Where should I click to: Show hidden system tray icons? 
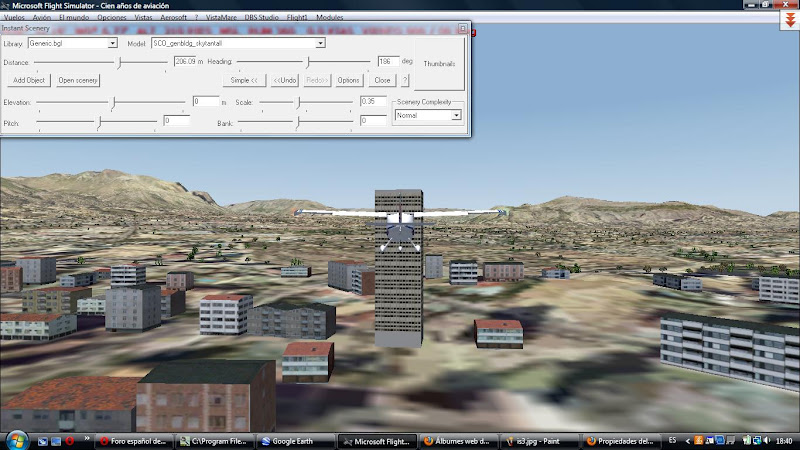click(687, 441)
